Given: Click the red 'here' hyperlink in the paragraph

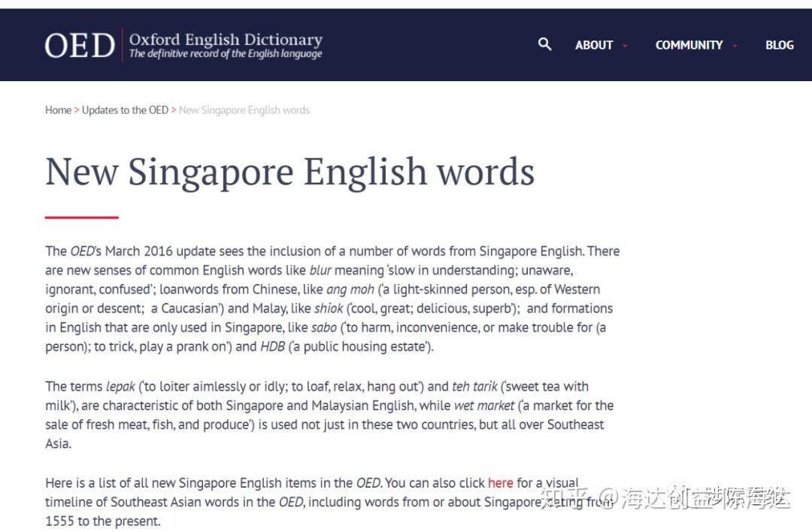Looking at the screenshot, I should 501,482.
